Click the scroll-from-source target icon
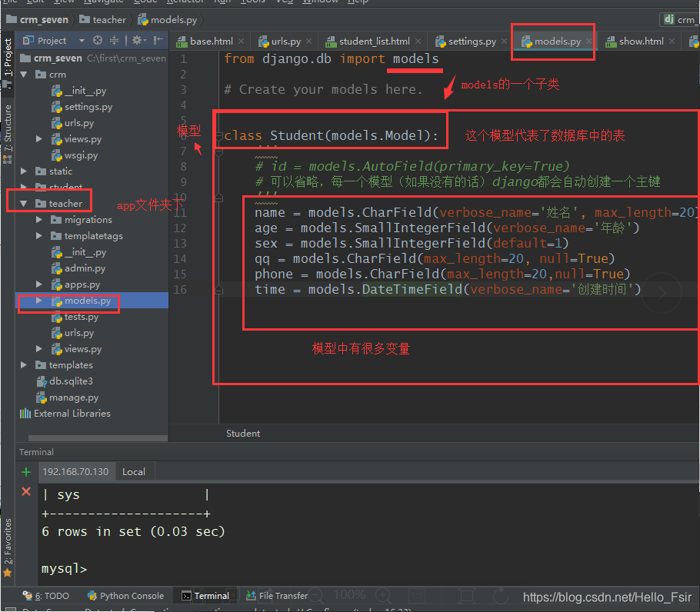The height and width of the screenshot is (612, 700). point(98,41)
